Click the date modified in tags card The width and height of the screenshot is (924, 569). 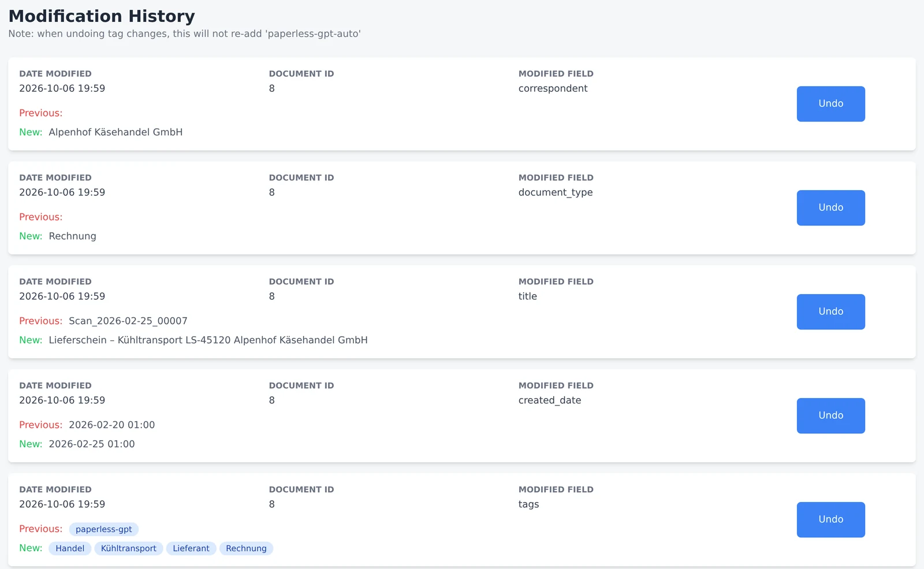tap(62, 504)
